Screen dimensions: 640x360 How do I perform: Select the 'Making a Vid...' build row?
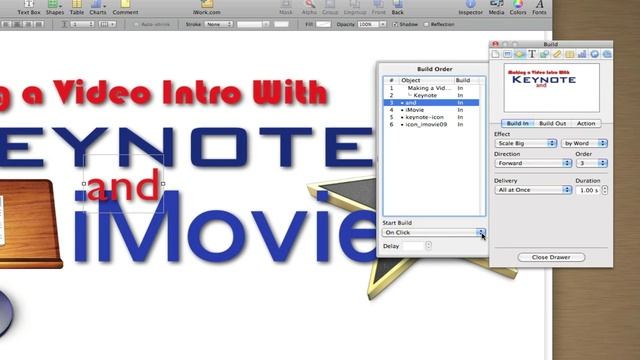click(x=431, y=88)
